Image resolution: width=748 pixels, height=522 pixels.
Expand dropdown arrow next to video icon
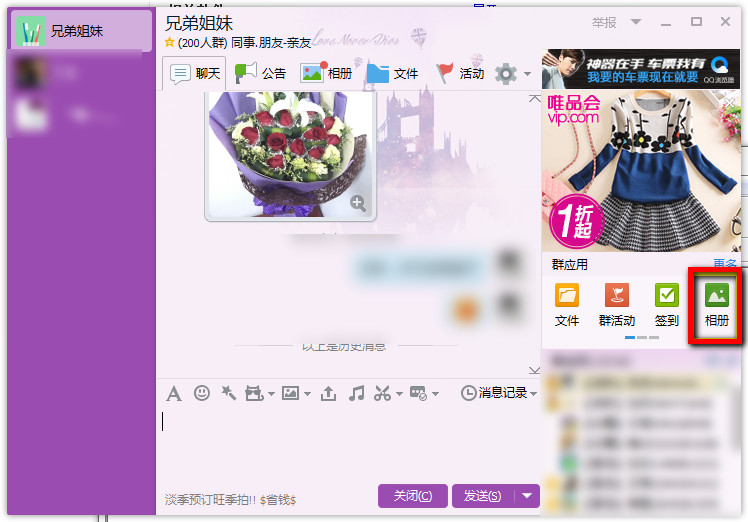(x=271, y=394)
